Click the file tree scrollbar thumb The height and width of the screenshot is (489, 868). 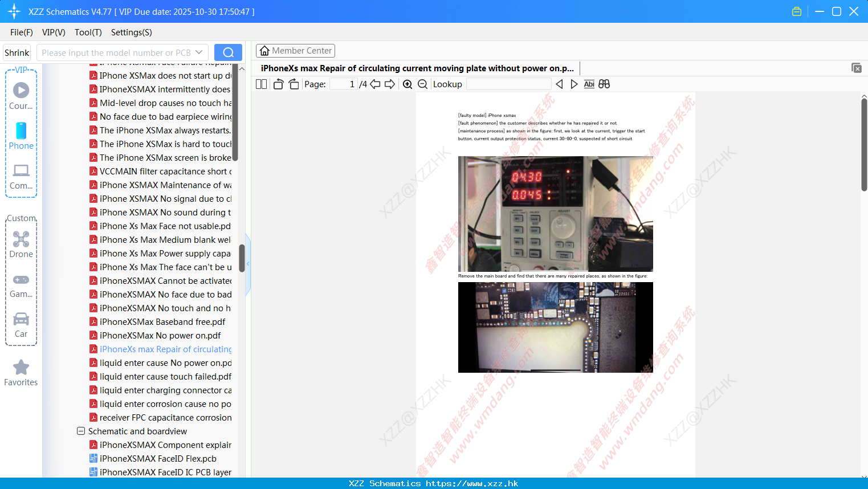(x=242, y=258)
